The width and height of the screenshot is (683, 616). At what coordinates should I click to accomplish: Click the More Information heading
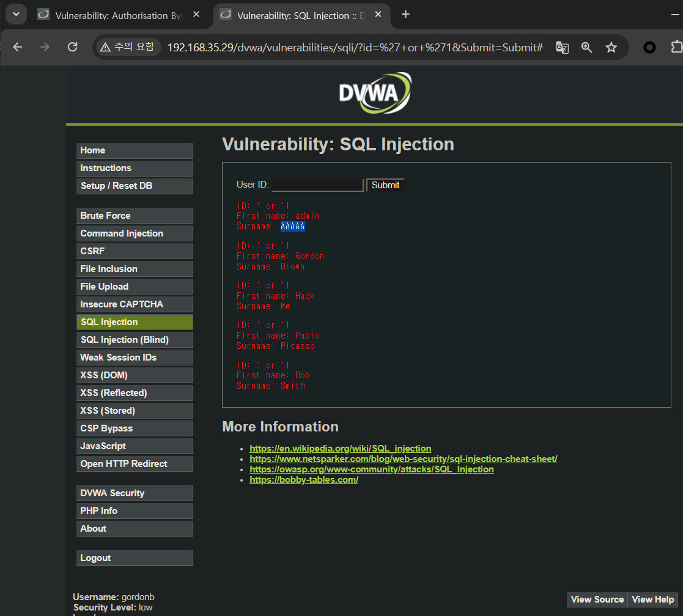coord(281,427)
